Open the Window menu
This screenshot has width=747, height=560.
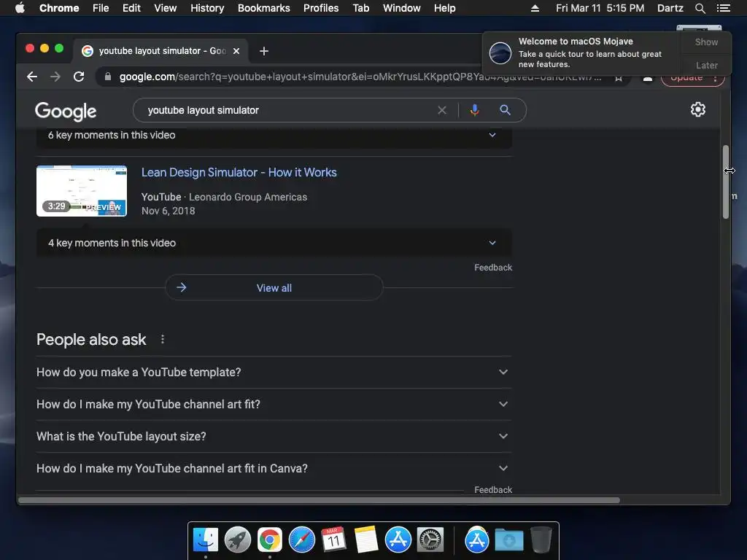[402, 8]
